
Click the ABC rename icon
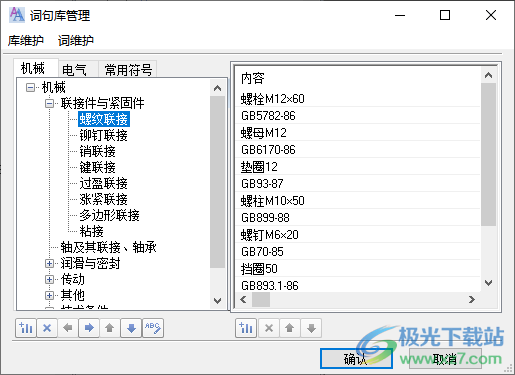click(x=153, y=328)
